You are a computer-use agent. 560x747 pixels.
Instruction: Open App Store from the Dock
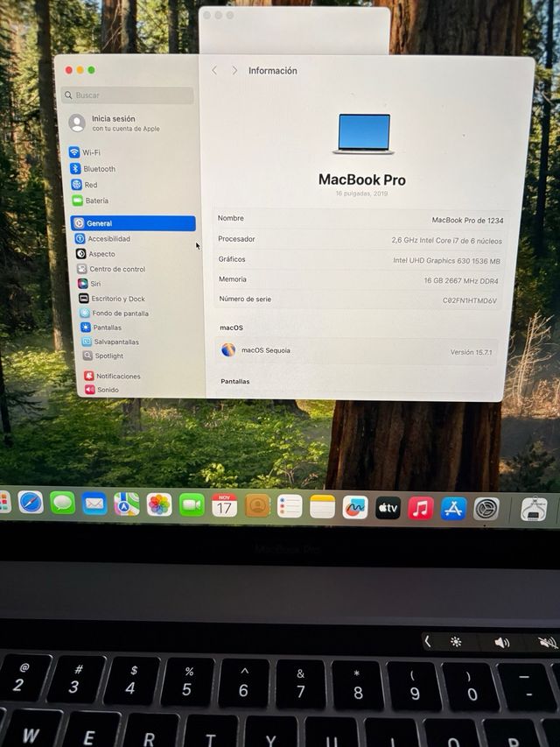(x=453, y=509)
